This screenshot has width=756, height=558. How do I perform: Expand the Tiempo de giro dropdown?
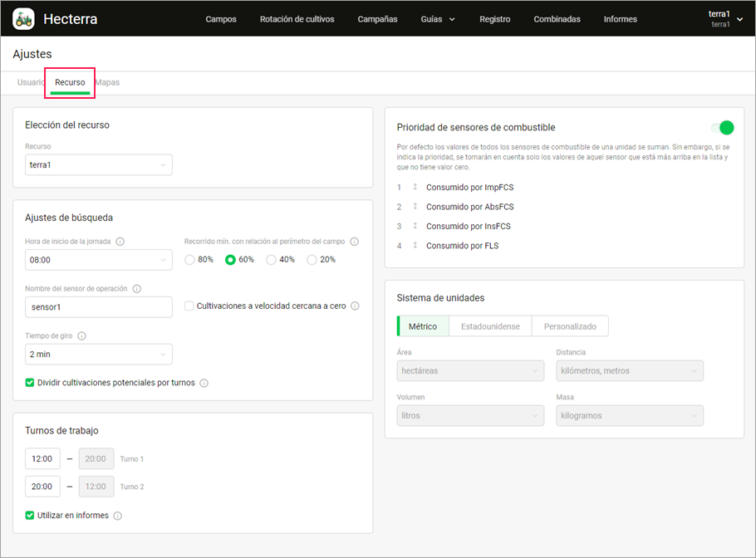pyautogui.click(x=99, y=355)
